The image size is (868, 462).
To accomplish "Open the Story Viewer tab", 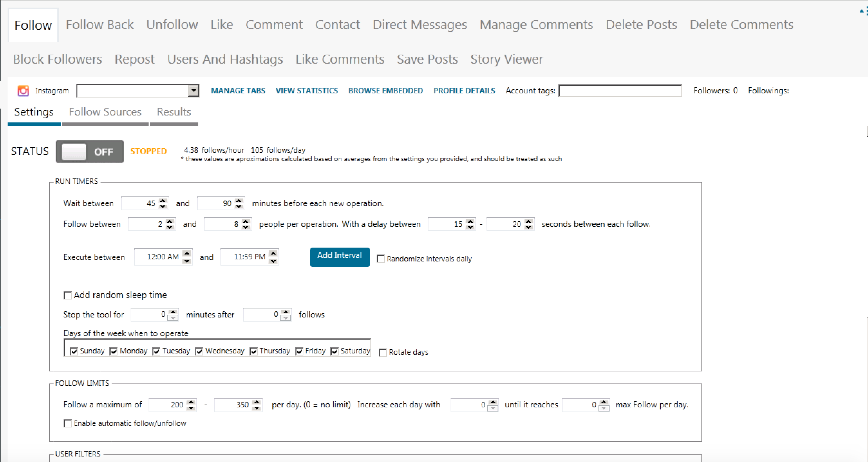I will point(507,59).
